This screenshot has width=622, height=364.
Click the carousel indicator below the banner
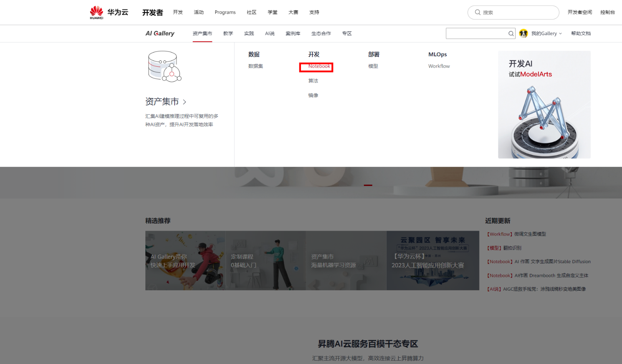(368, 185)
